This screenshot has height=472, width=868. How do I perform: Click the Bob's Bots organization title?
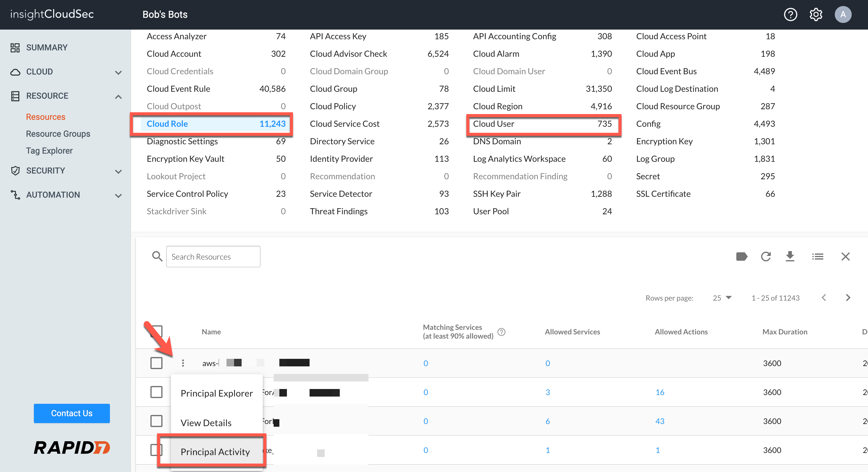click(x=165, y=14)
